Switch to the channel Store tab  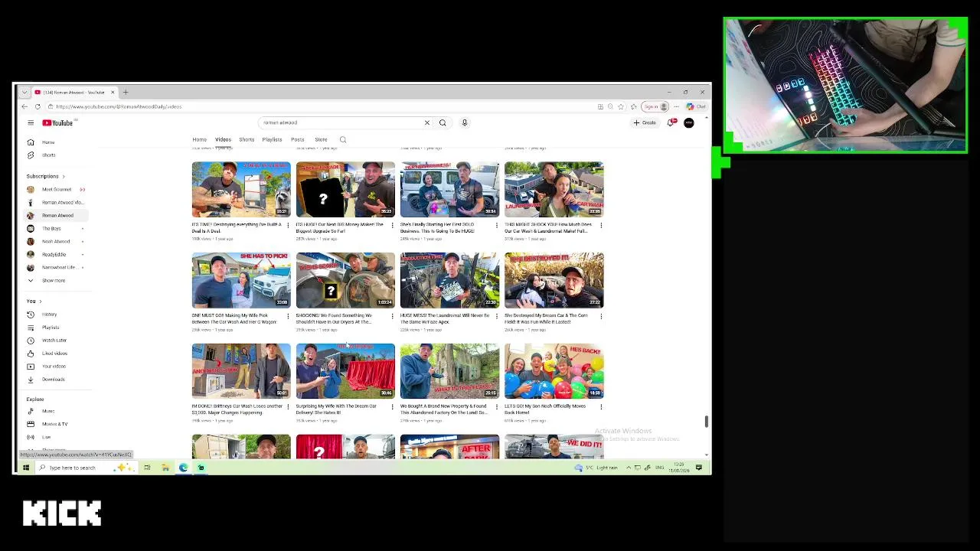321,140
